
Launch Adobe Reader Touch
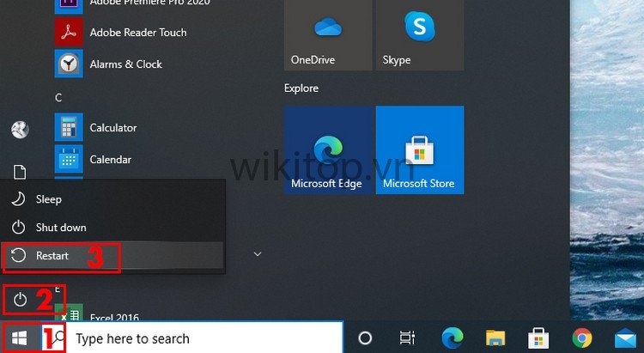(x=137, y=33)
